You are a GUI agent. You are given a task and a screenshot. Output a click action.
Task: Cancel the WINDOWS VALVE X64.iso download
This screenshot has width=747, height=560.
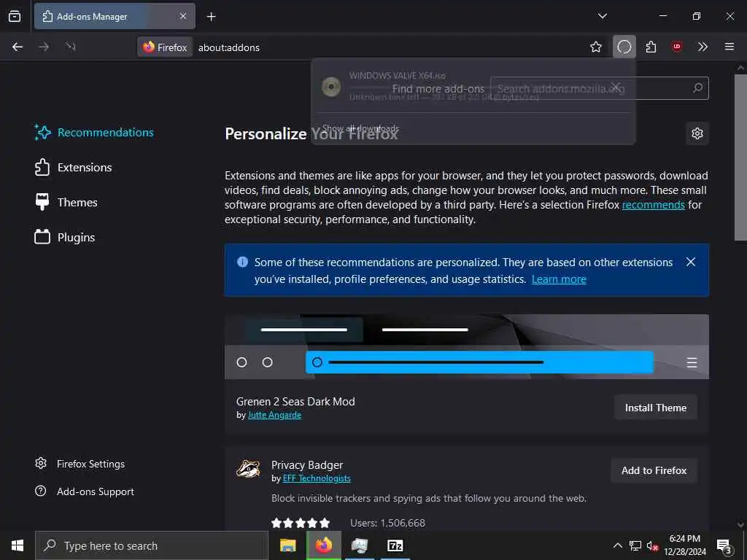point(616,87)
